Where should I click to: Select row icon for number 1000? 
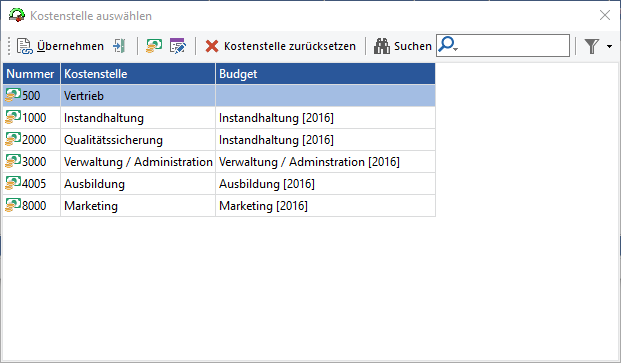(13, 117)
